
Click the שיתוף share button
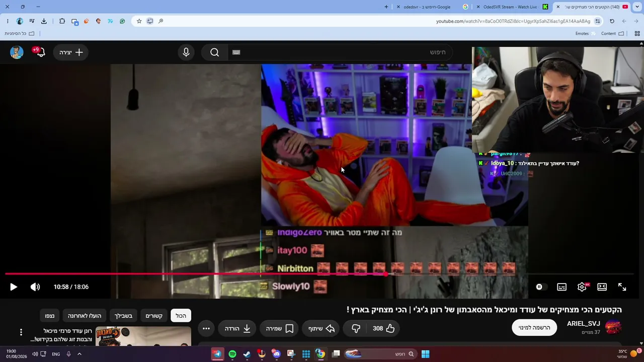pos(321,328)
